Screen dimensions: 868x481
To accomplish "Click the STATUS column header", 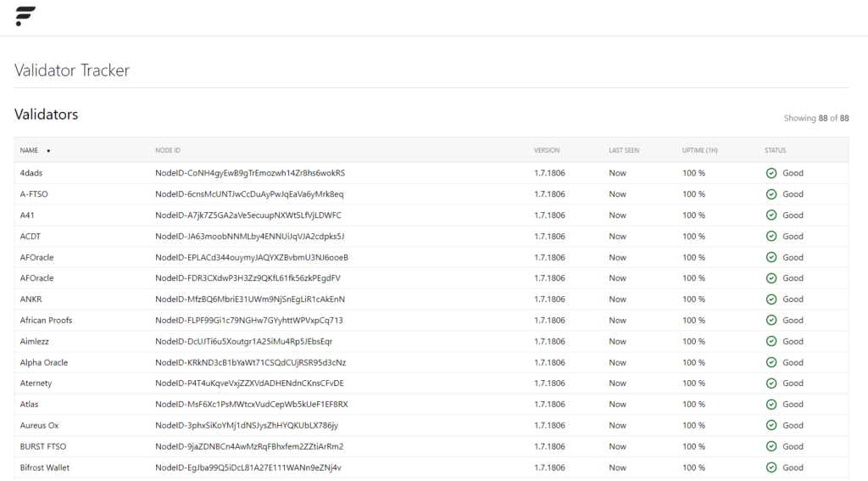I will (775, 151).
